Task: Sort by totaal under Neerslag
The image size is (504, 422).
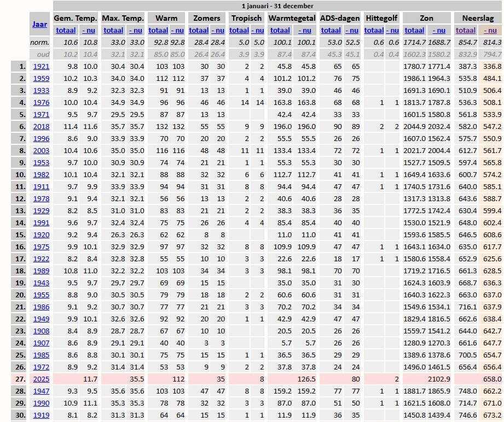Action: tap(466, 30)
